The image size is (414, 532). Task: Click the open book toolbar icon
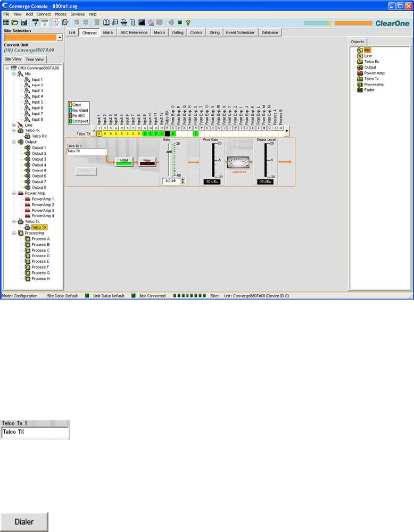[106, 22]
